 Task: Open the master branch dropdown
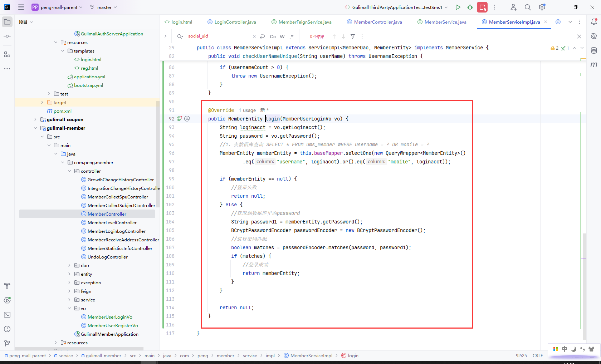click(103, 7)
